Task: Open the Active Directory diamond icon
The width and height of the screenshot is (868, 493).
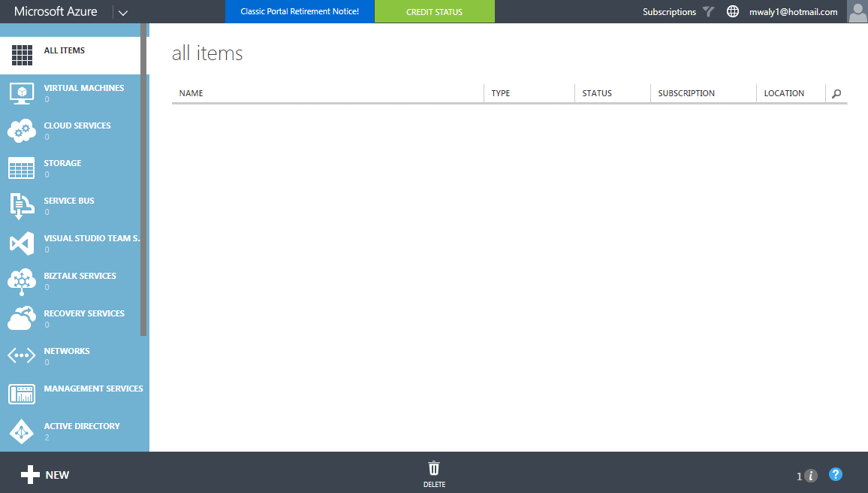Action: coord(22,431)
